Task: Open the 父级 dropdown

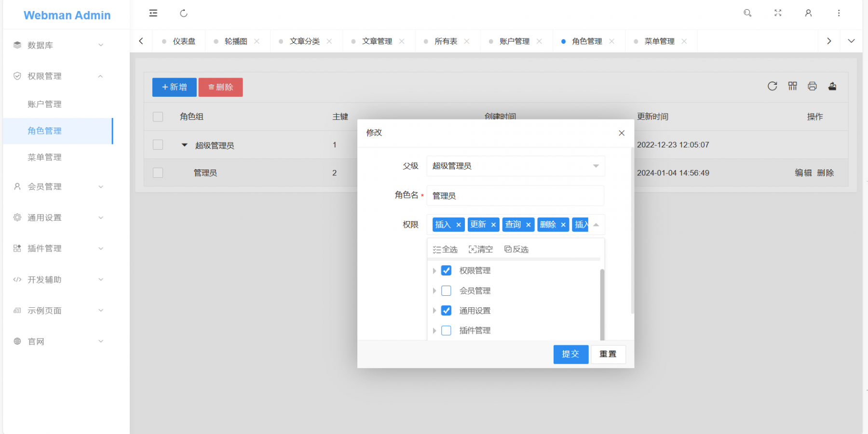Action: click(x=515, y=166)
